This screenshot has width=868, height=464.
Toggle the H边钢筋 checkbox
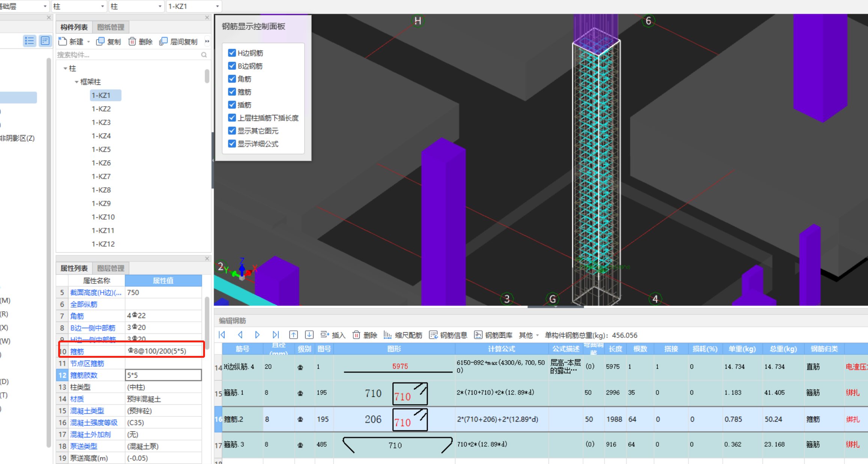coord(232,53)
